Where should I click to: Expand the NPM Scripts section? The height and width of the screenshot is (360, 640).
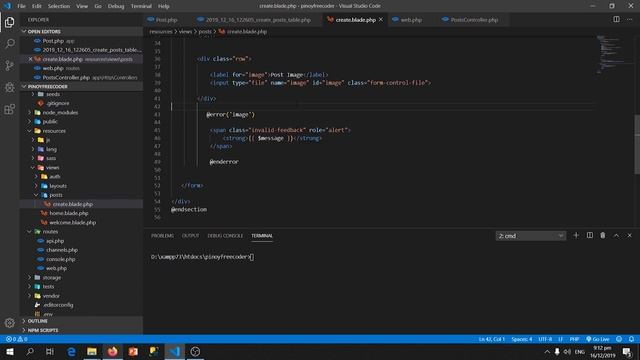click(x=82, y=330)
